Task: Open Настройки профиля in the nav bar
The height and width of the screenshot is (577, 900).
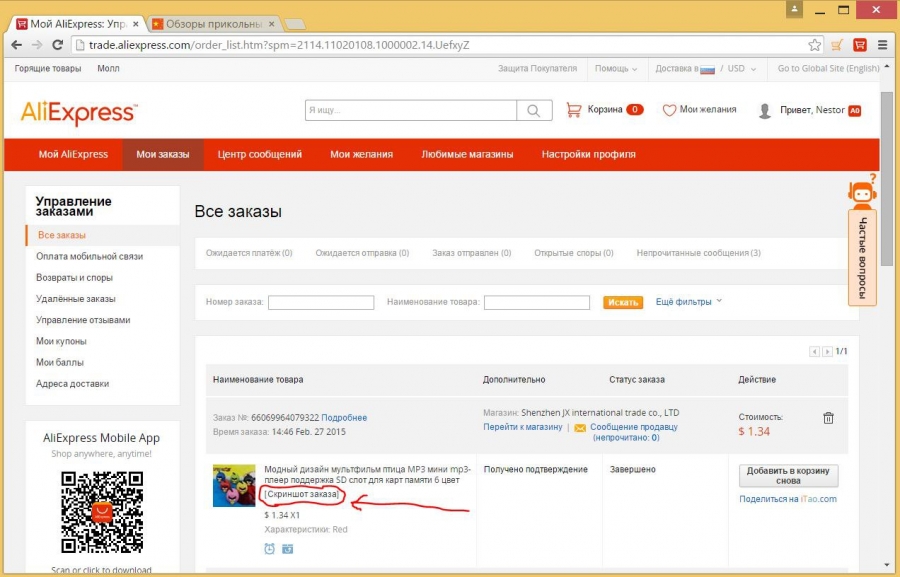Action: (588, 154)
